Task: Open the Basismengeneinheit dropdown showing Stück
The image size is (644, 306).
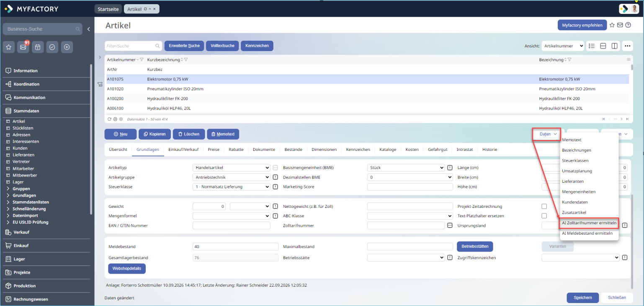Action: [x=406, y=168]
